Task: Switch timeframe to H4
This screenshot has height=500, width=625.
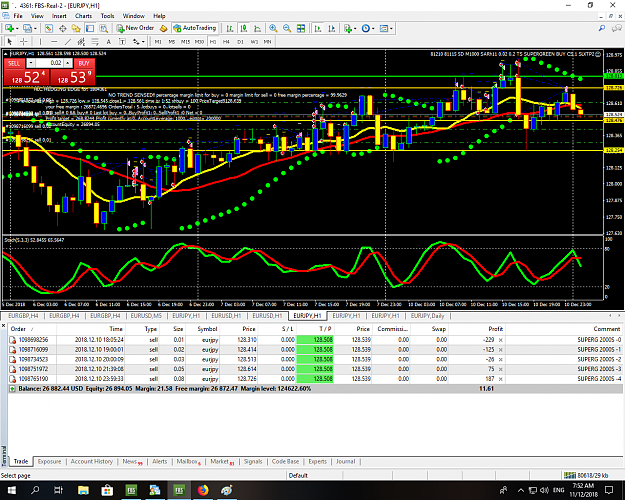Action: (x=226, y=41)
